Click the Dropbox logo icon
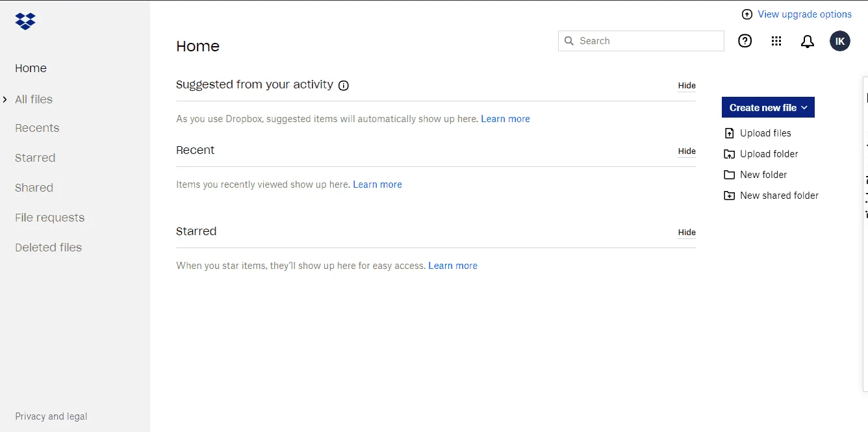The width and height of the screenshot is (868, 432). click(x=25, y=21)
